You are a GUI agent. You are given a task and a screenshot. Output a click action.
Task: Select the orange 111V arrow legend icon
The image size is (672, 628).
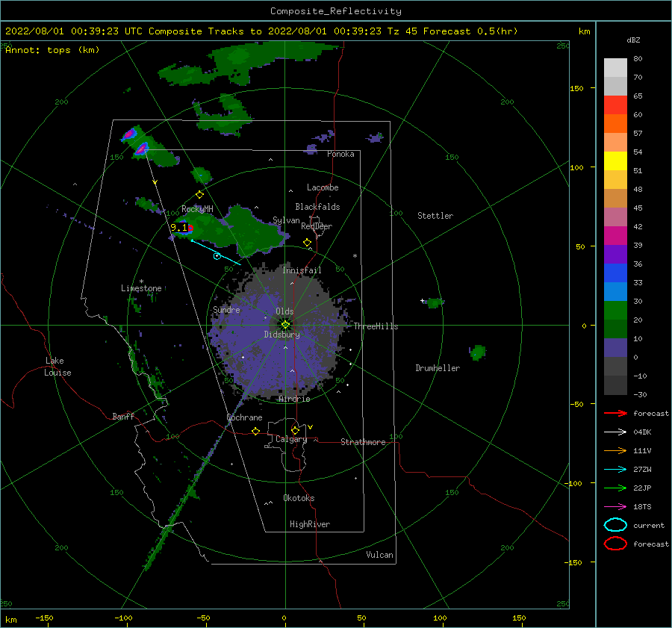tap(615, 450)
